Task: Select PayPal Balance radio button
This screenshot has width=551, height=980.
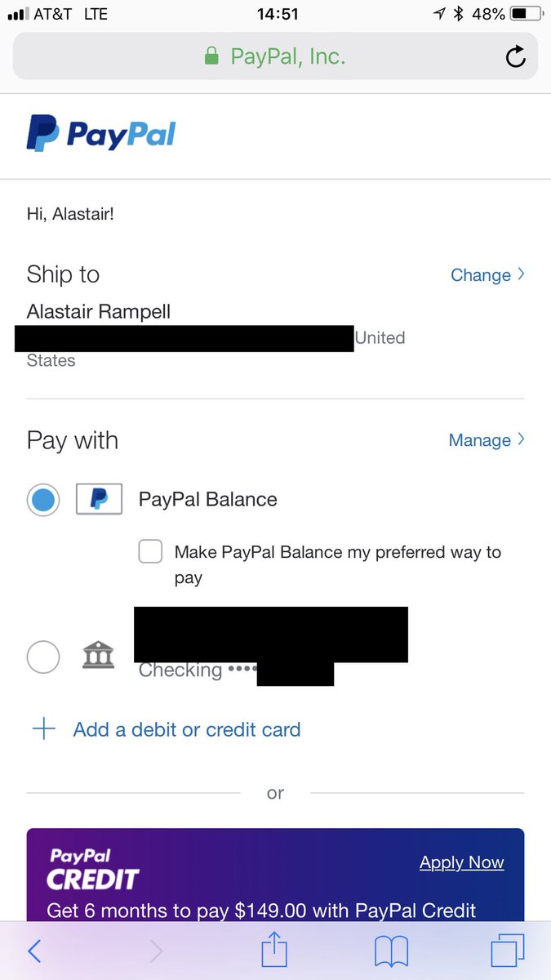Action: [43, 499]
